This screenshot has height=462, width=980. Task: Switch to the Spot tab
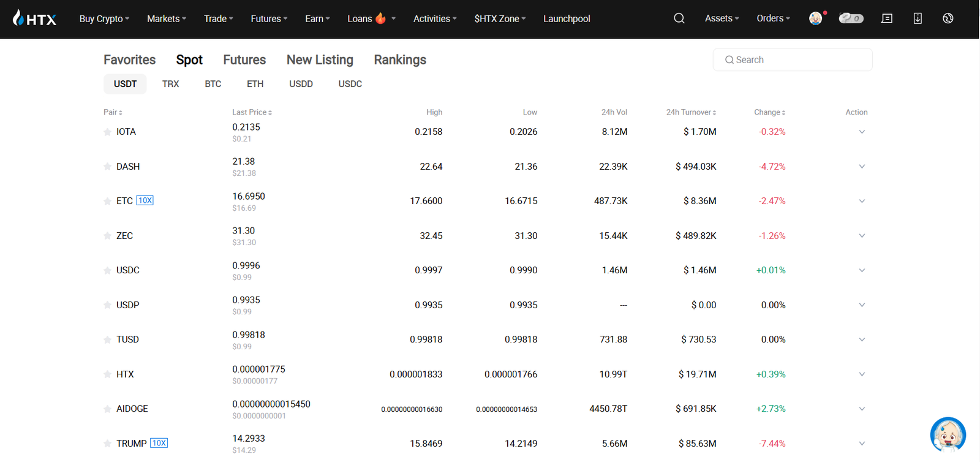189,59
